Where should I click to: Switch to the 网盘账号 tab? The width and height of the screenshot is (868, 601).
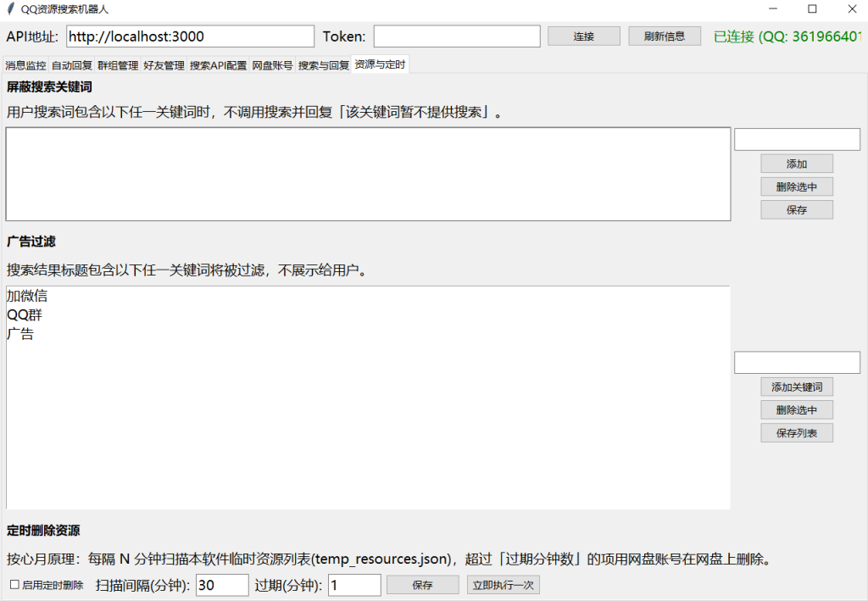pyautogui.click(x=272, y=65)
